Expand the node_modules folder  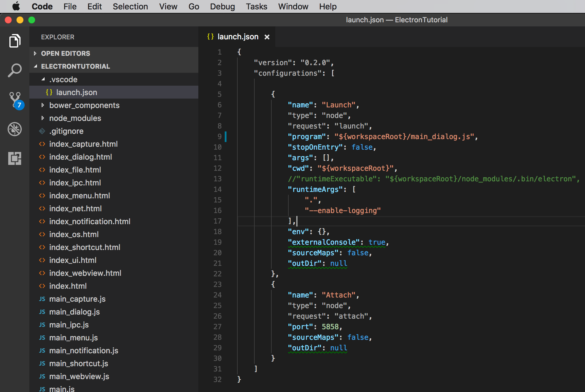(114, 118)
